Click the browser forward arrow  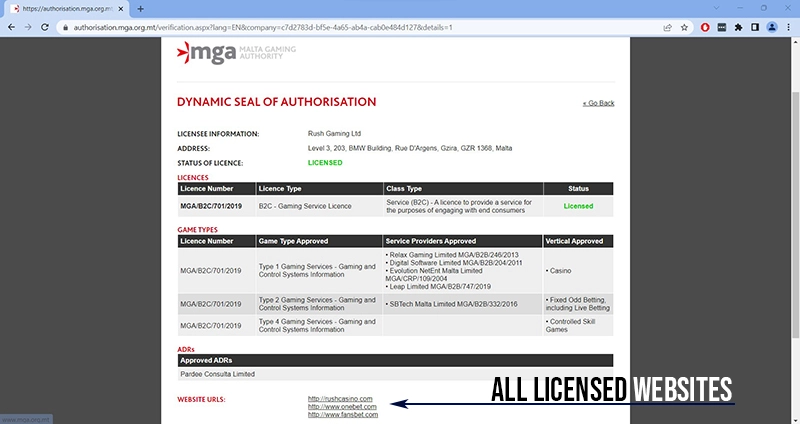(28, 28)
